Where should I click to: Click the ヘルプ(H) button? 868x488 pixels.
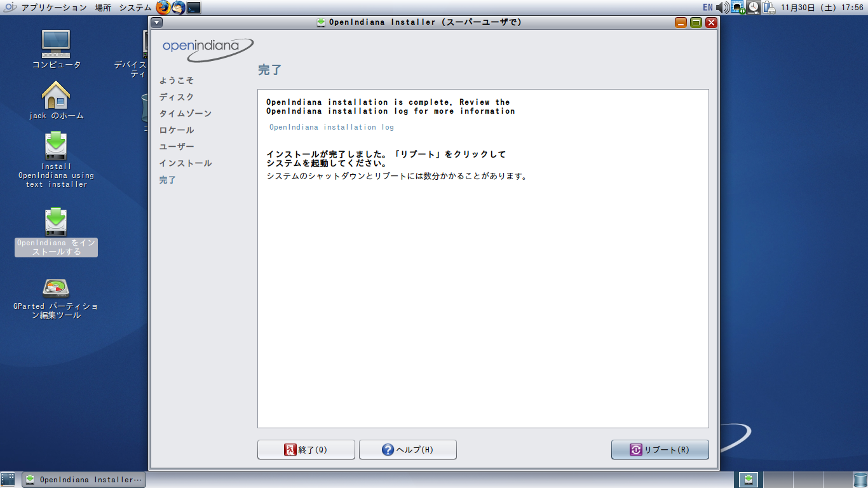coord(408,450)
